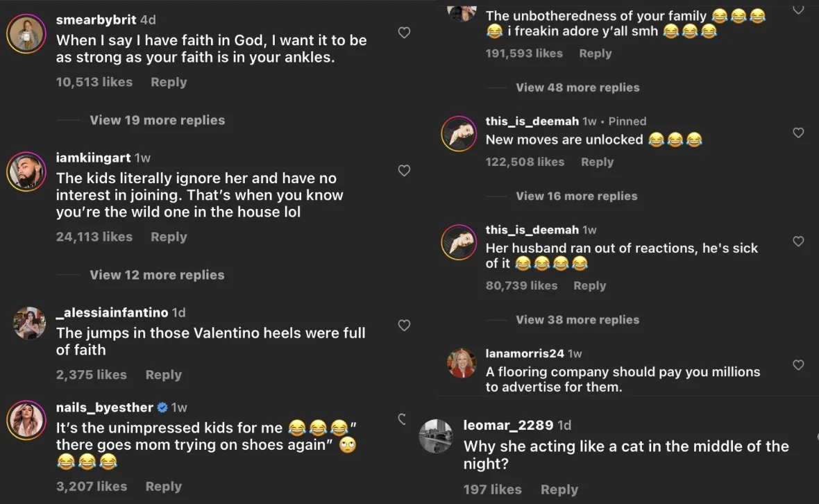The image size is (819, 504).
Task: Open smearbybrit's profile picture
Action: (26, 33)
